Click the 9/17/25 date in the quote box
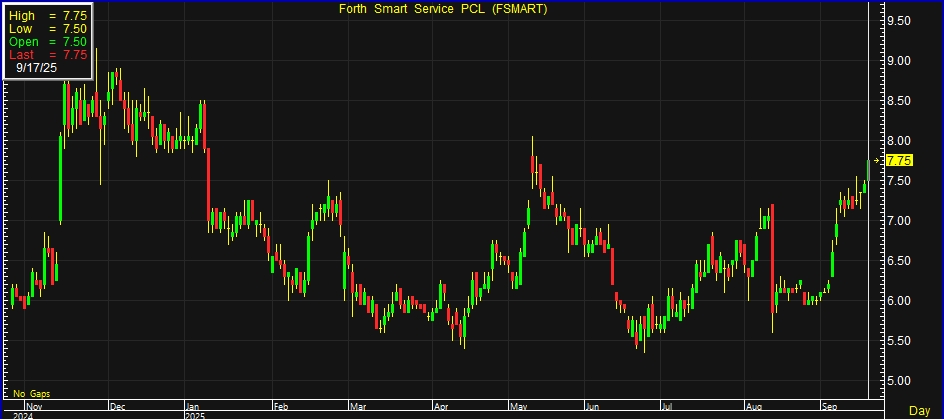Image resolution: width=944 pixels, height=419 pixels. tap(37, 69)
